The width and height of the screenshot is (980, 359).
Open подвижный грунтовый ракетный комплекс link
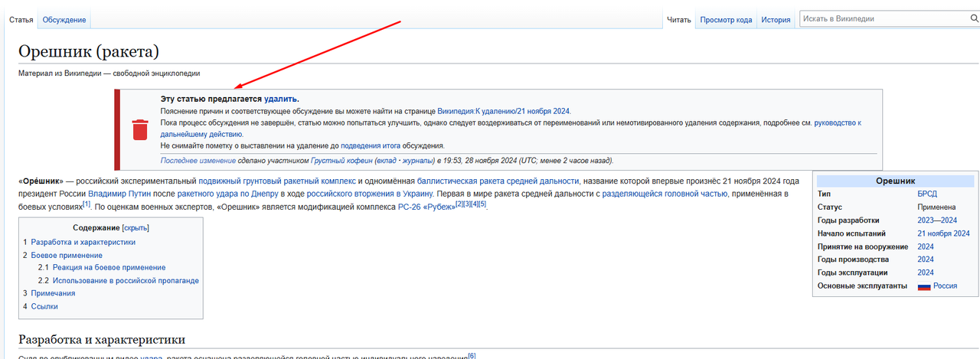[x=277, y=181]
